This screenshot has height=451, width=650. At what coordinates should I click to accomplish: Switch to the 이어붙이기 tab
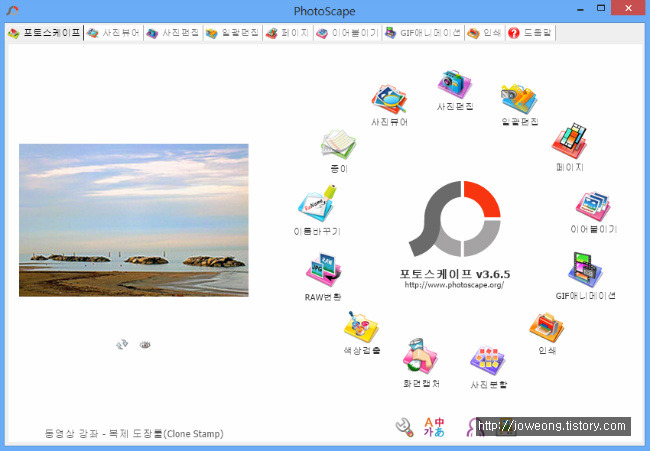347,33
